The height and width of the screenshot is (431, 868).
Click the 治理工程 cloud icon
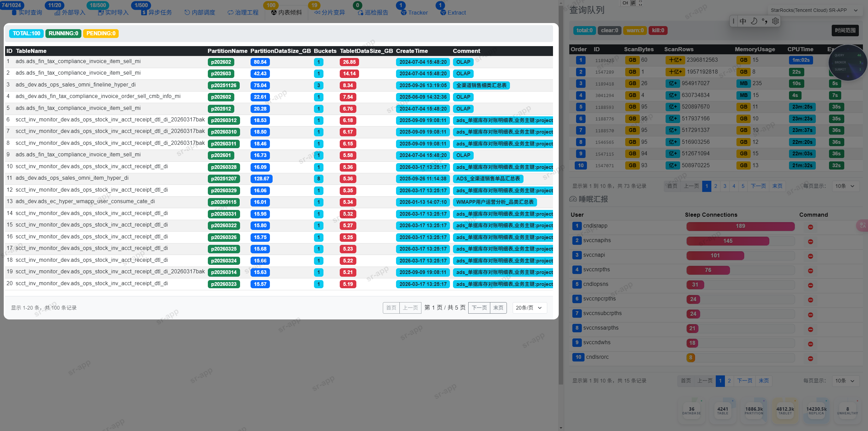click(x=231, y=13)
